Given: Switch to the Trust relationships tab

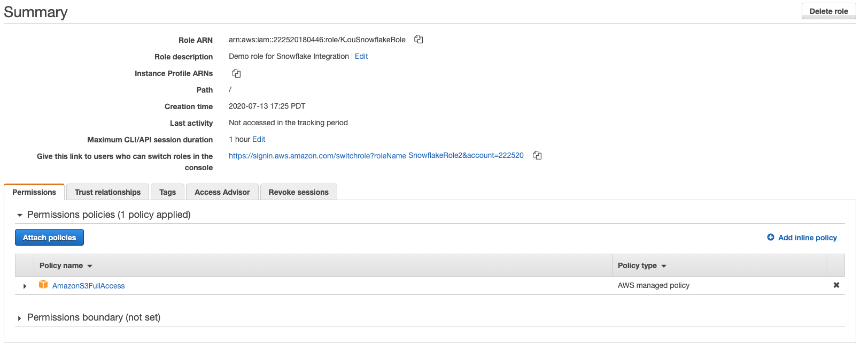Looking at the screenshot, I should coord(107,192).
